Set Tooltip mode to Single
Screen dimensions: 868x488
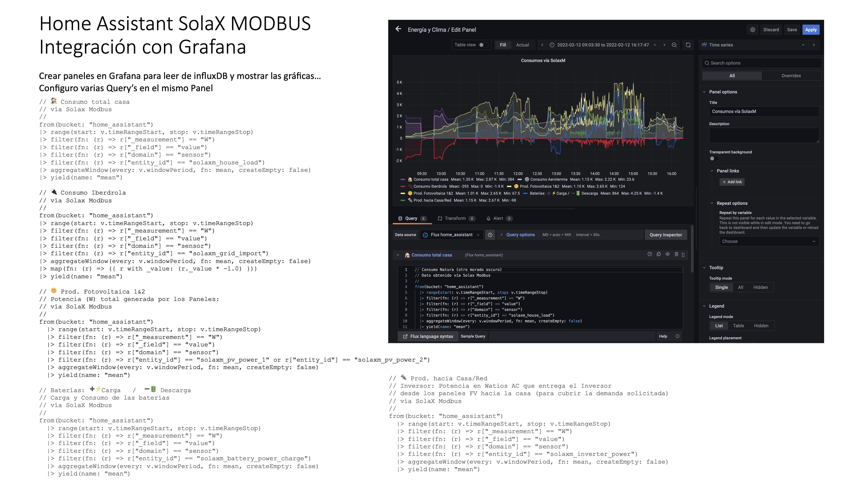pos(721,287)
